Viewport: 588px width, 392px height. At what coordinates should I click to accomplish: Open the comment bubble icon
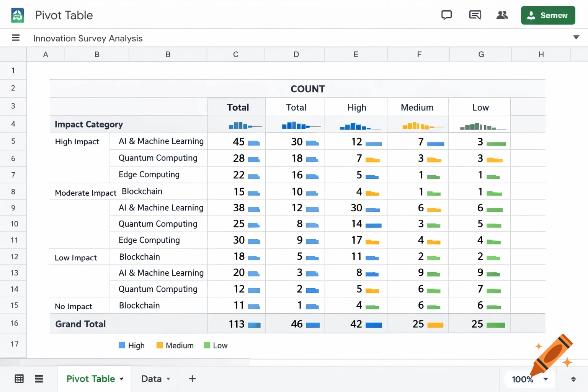coord(446,15)
